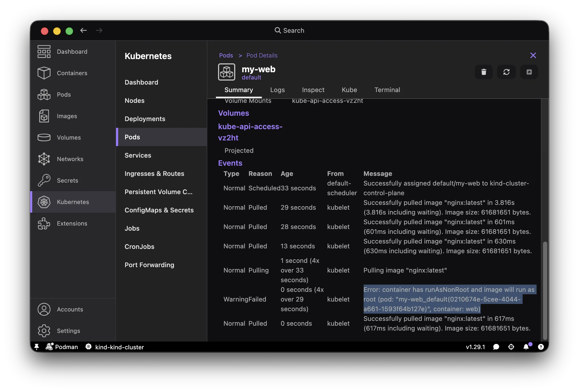This screenshot has height=392, width=579.
Task: Switch to the Kube tab
Action: pyautogui.click(x=349, y=90)
